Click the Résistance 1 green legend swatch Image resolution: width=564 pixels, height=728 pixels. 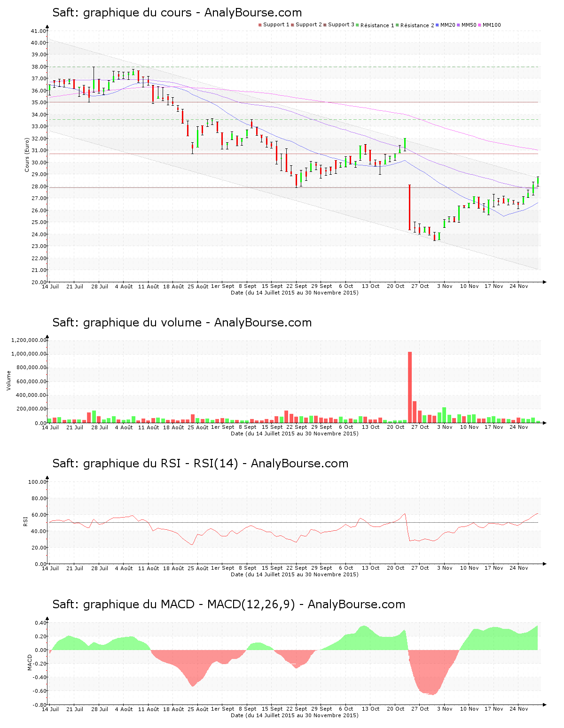(358, 25)
